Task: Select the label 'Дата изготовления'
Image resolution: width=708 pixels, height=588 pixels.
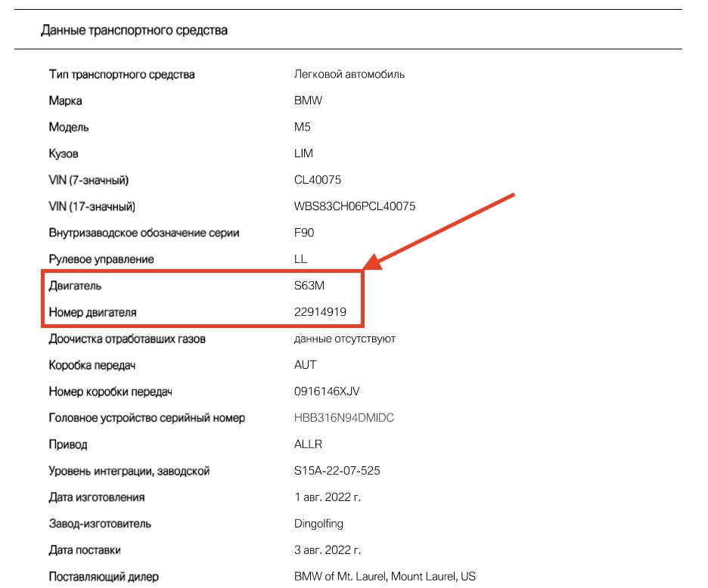Action: click(97, 497)
